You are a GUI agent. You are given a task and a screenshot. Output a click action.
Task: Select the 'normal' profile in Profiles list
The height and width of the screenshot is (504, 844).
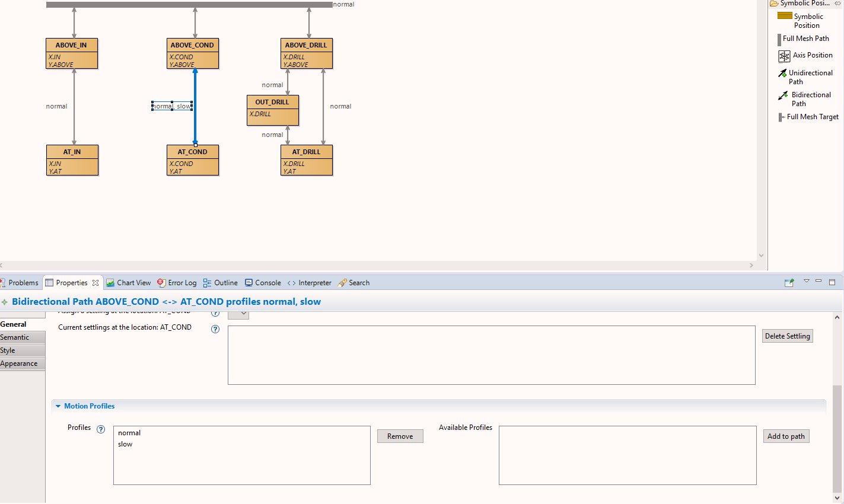(x=129, y=433)
